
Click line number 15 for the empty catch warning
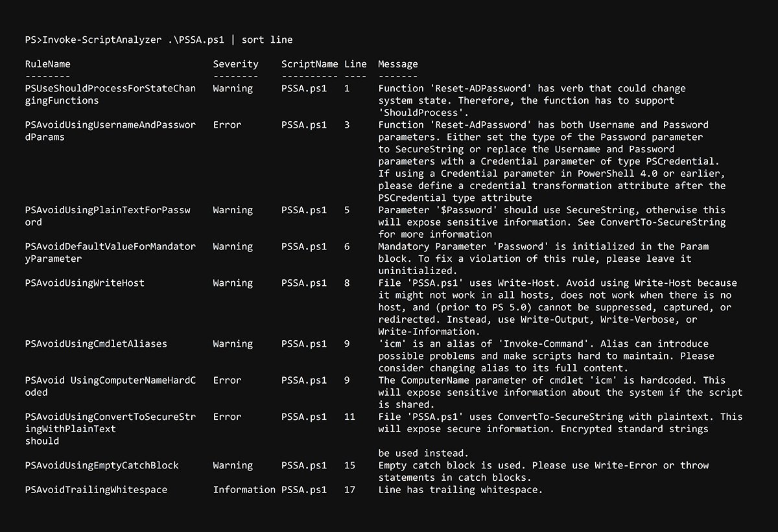(x=349, y=465)
